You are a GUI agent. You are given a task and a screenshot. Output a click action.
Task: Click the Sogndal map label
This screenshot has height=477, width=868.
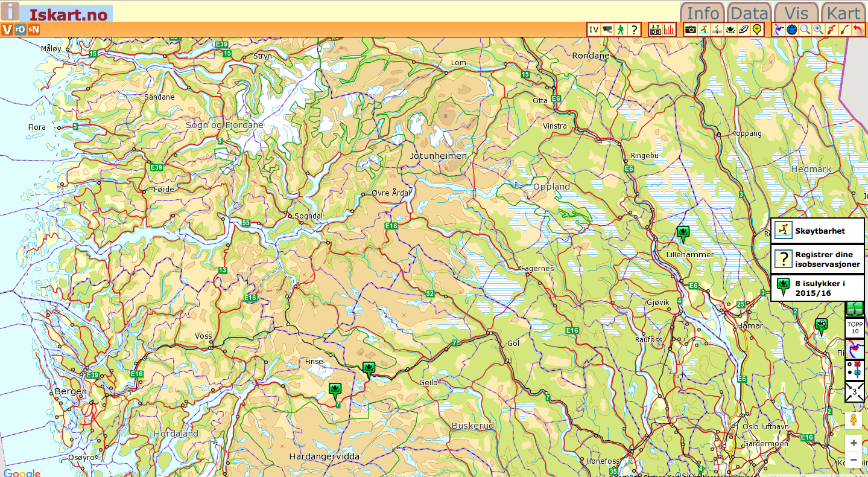coord(308,216)
